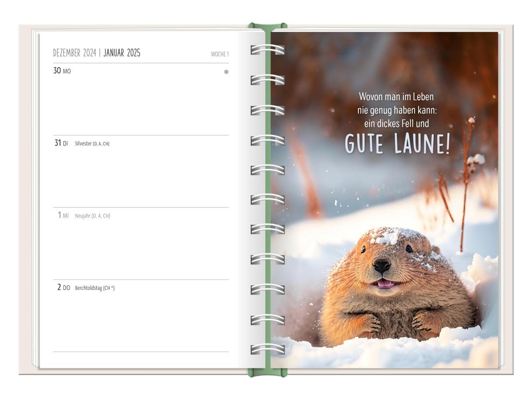Click the '30 MO' day entry

point(62,71)
